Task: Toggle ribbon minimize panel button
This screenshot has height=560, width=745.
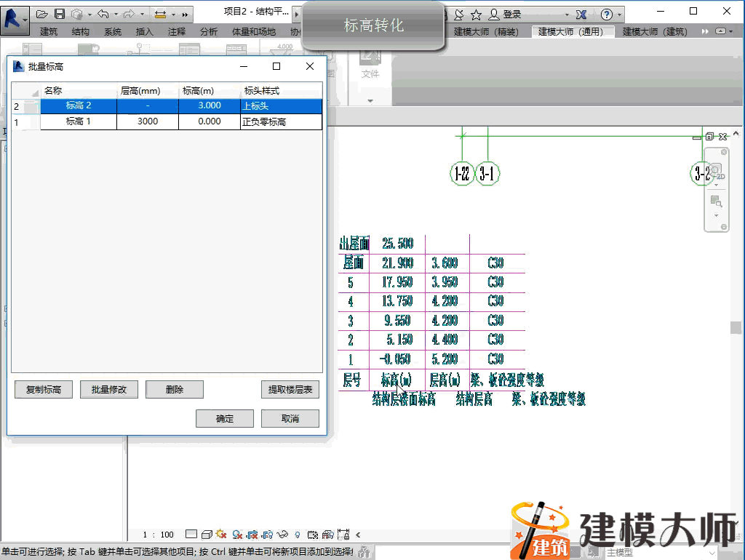Action: pos(721,31)
